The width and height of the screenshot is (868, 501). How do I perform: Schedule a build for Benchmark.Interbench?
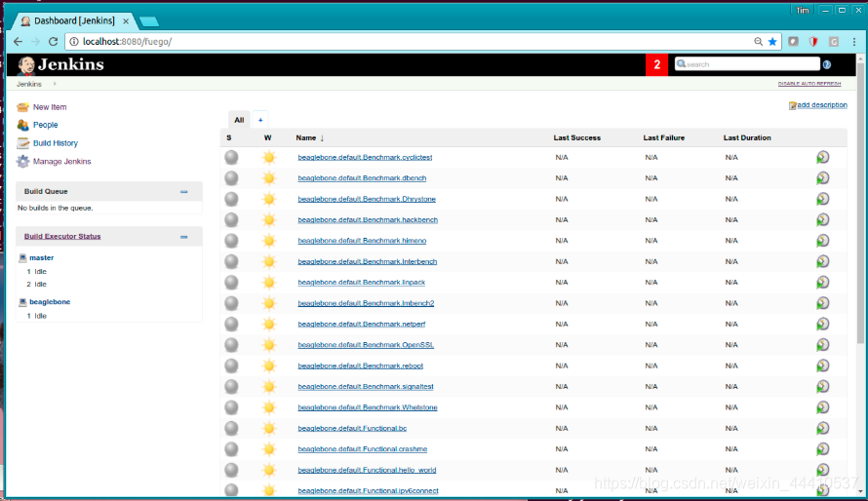pyautogui.click(x=822, y=261)
